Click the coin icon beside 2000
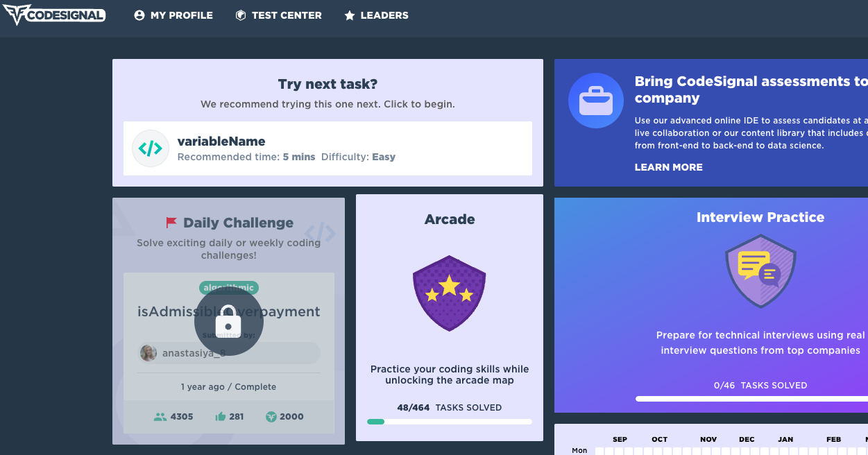 [x=271, y=417]
